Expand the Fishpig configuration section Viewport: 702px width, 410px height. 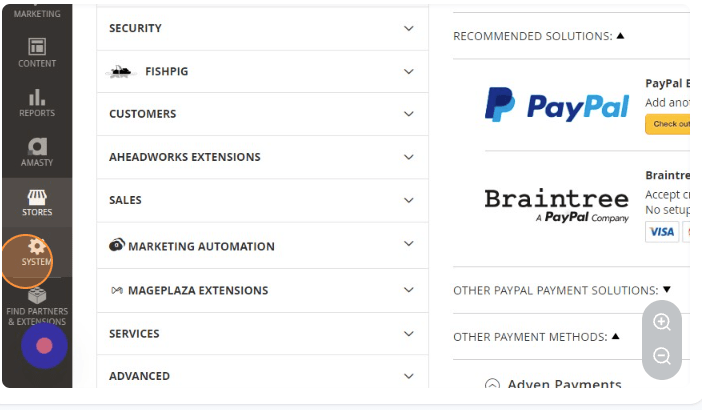tap(262, 71)
